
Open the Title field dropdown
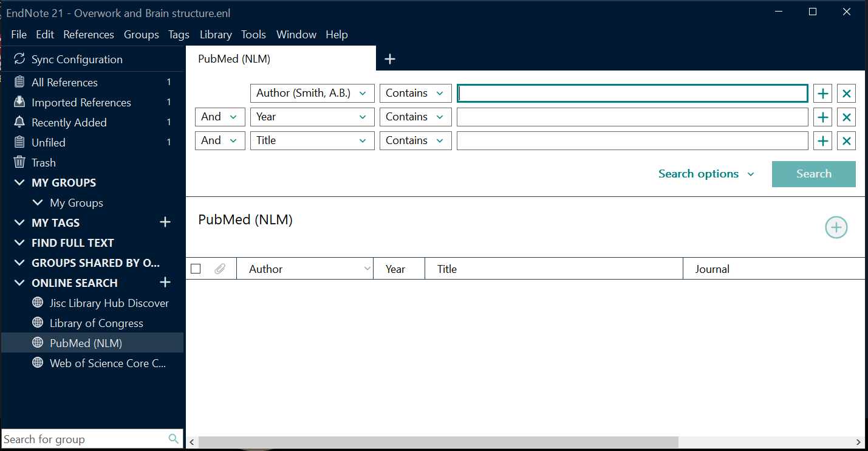click(312, 140)
